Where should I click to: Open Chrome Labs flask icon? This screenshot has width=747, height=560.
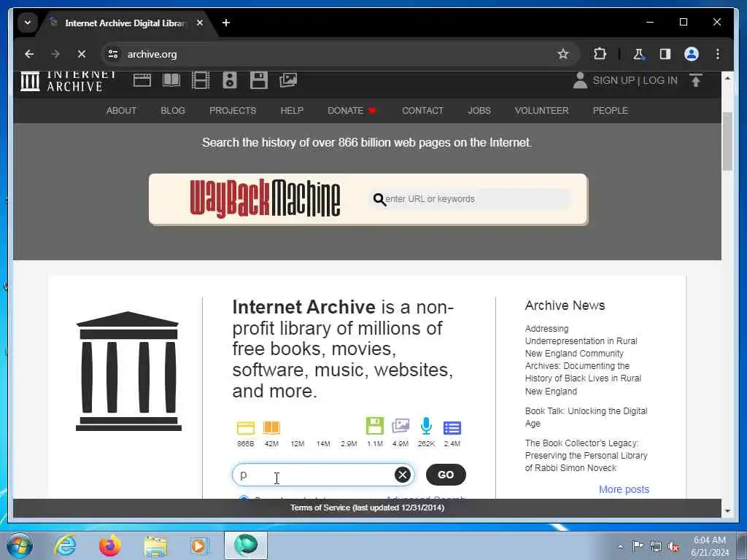[x=638, y=54]
